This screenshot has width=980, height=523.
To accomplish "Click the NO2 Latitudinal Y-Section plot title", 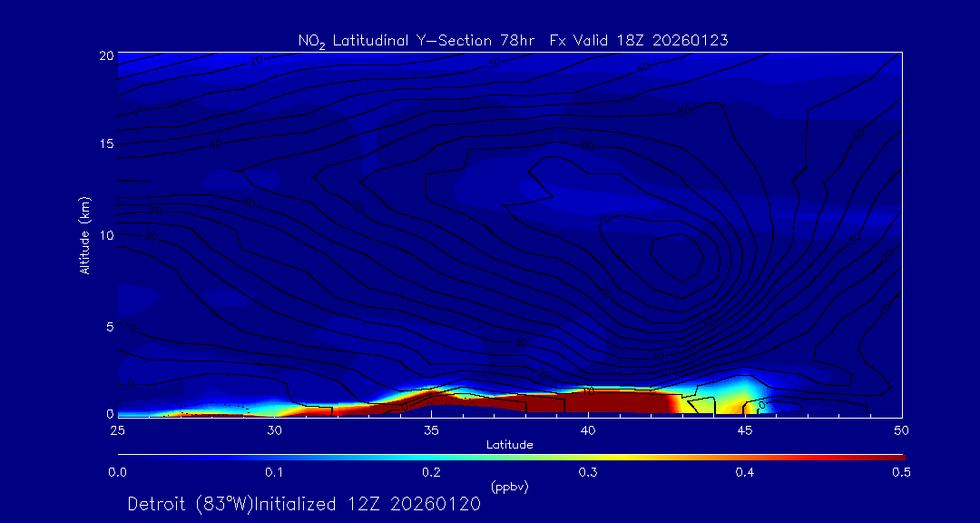I will (x=513, y=40).
